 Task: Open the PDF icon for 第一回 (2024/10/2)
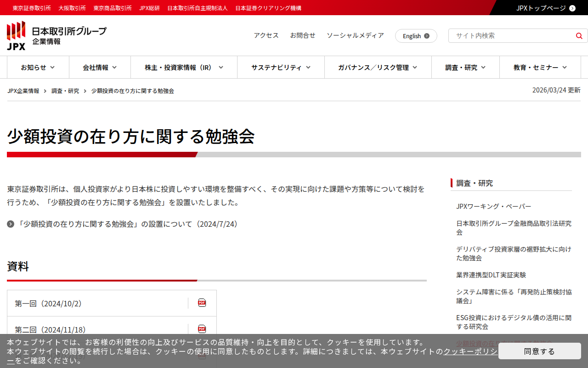click(x=202, y=303)
